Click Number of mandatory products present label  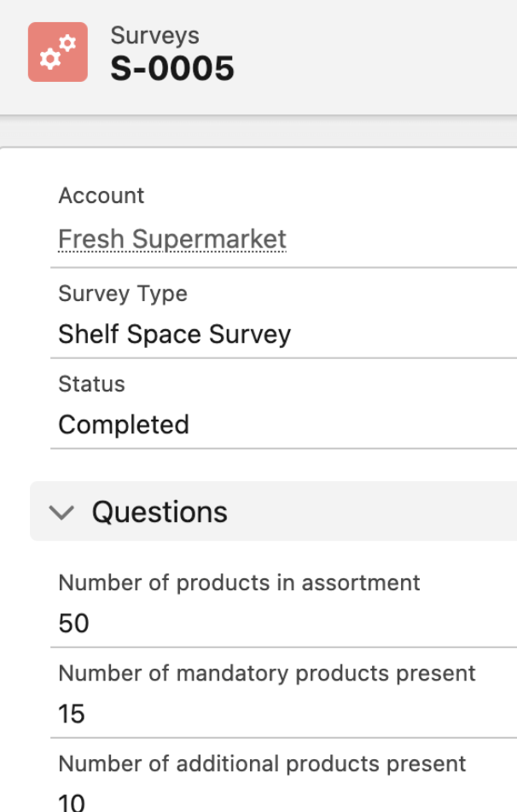point(266,673)
